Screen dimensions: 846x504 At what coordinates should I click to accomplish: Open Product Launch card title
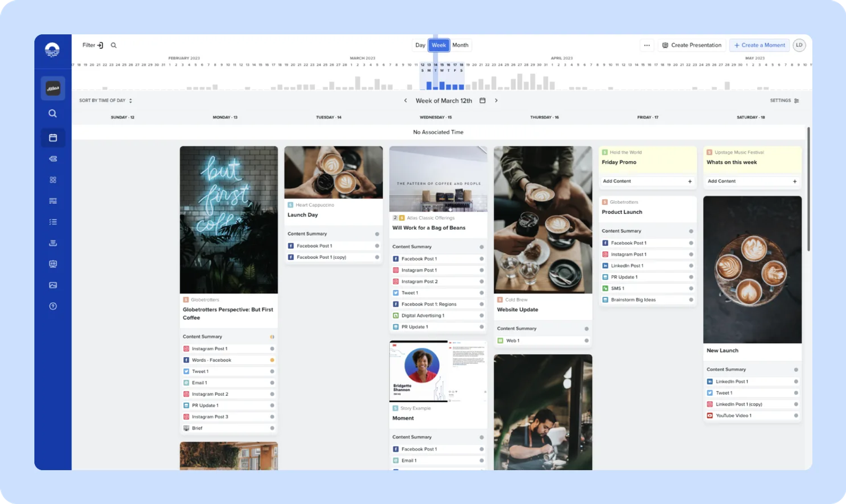pyautogui.click(x=622, y=212)
